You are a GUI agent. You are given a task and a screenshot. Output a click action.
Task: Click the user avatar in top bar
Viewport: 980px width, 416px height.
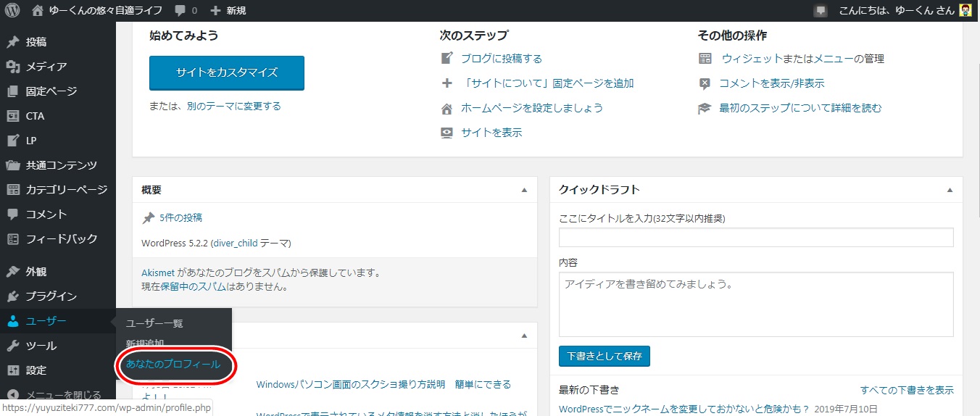click(965, 11)
